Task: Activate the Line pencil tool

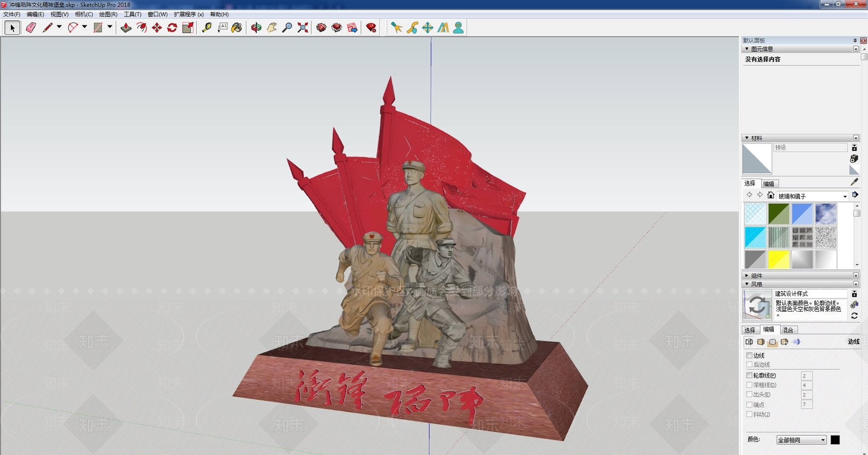Action: pyautogui.click(x=48, y=28)
